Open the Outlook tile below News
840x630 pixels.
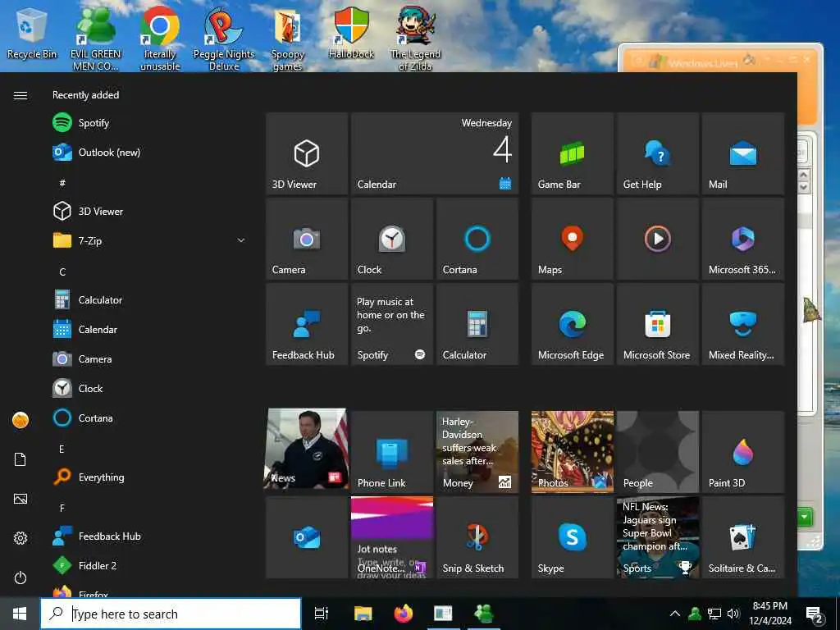pyautogui.click(x=307, y=537)
